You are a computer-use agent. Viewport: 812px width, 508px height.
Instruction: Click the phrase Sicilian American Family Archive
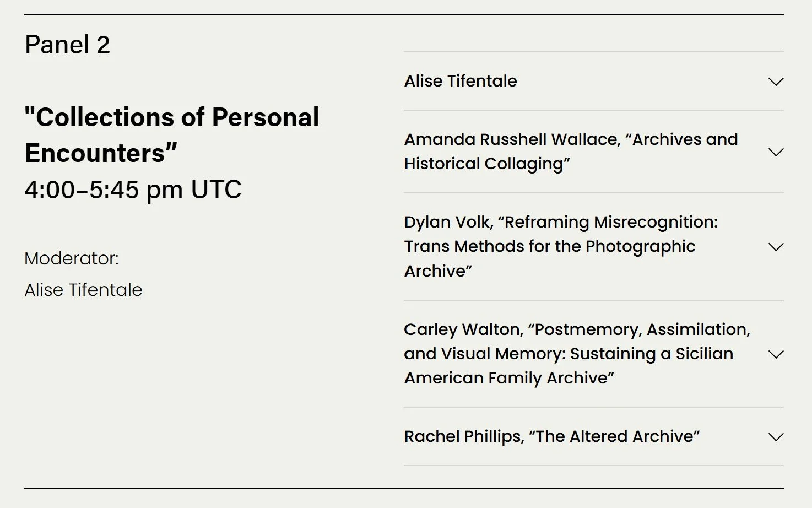tap(569, 366)
